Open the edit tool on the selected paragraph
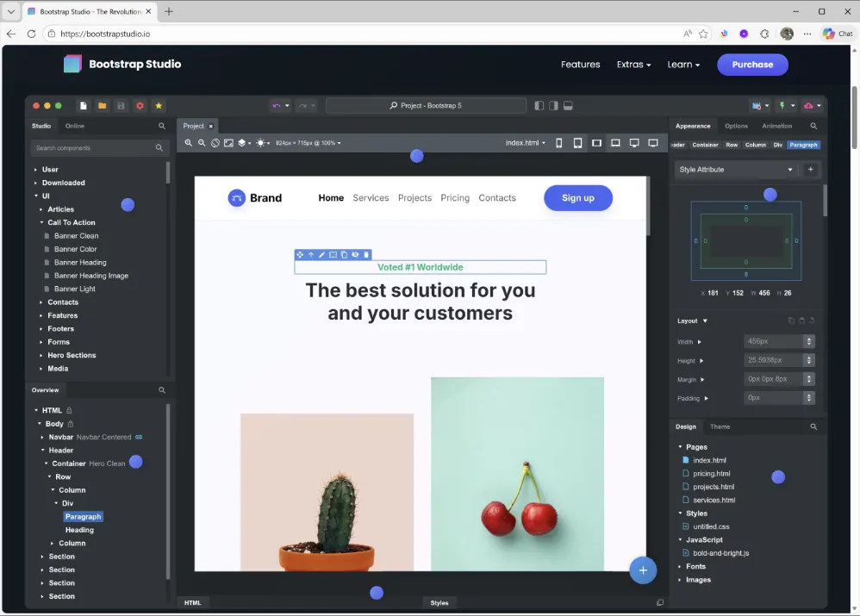 tap(322, 254)
